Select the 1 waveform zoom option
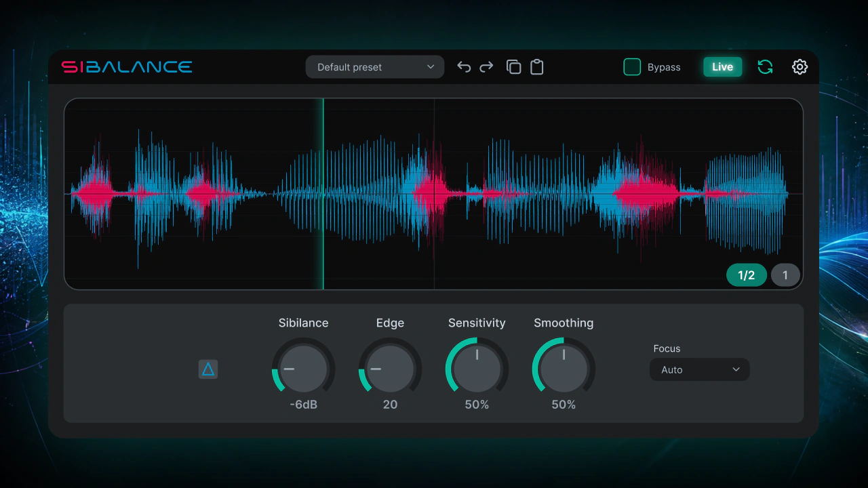 click(785, 275)
